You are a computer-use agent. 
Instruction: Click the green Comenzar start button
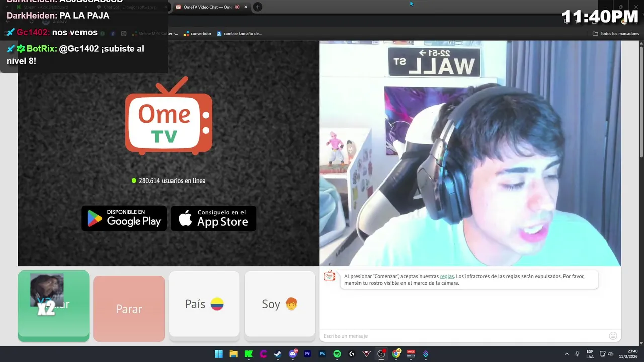coord(53,306)
